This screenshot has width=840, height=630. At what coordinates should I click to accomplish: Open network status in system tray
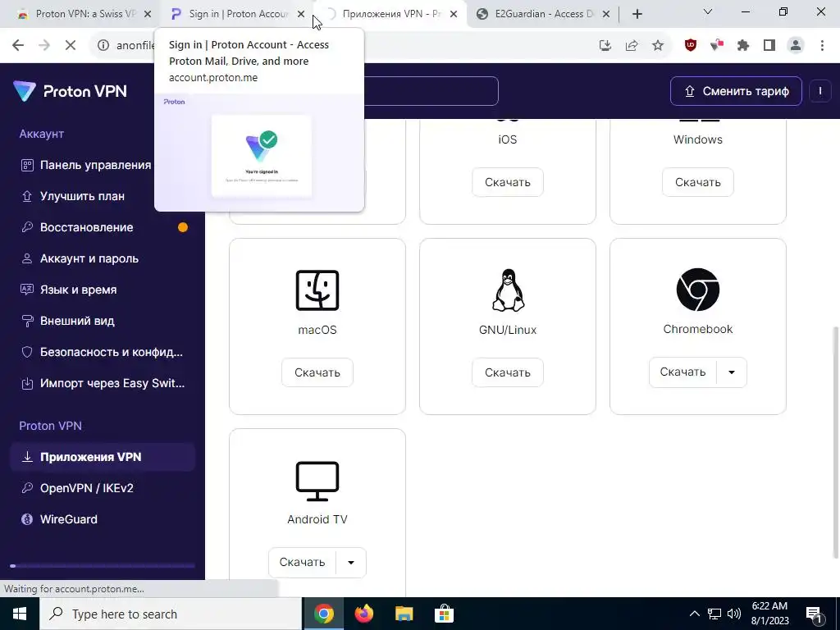pyautogui.click(x=714, y=614)
